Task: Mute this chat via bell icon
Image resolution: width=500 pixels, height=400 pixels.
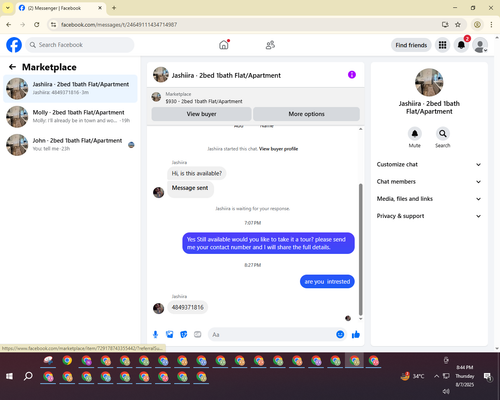Action: 415,134
